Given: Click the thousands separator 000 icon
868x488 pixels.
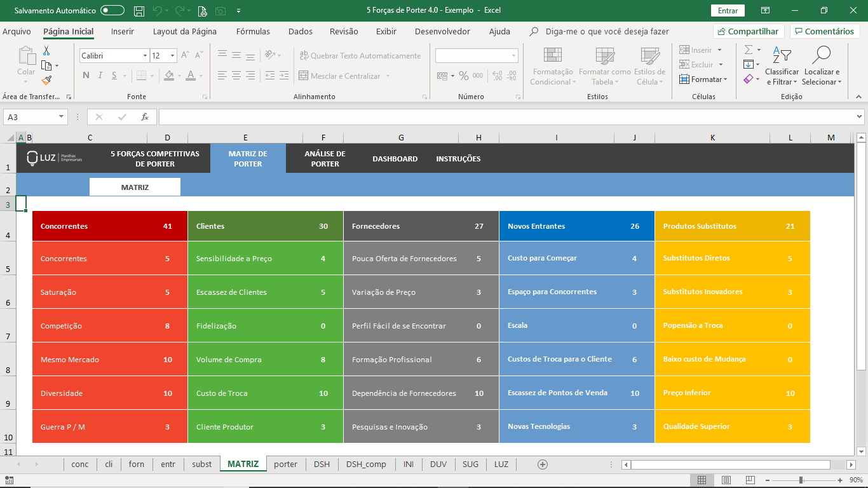Looking at the screenshot, I should coord(478,76).
